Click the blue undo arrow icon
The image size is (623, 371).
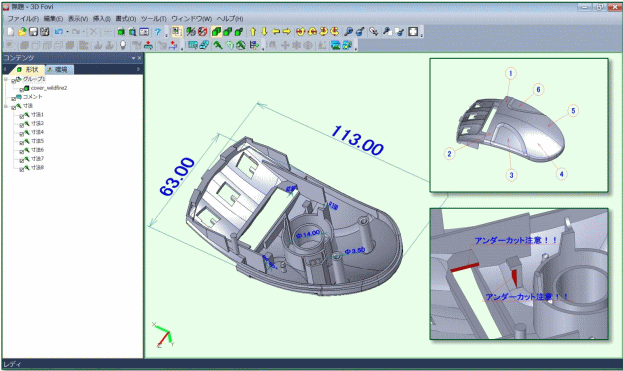59,32
